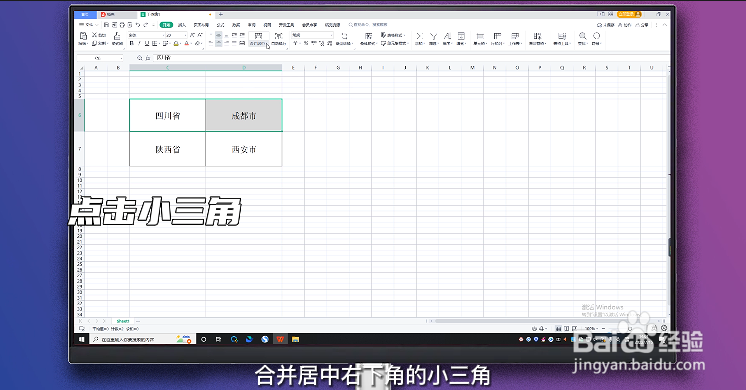Image resolution: width=746 pixels, height=390 pixels.
Task: Click the yellow fill color icon
Action: (x=176, y=43)
